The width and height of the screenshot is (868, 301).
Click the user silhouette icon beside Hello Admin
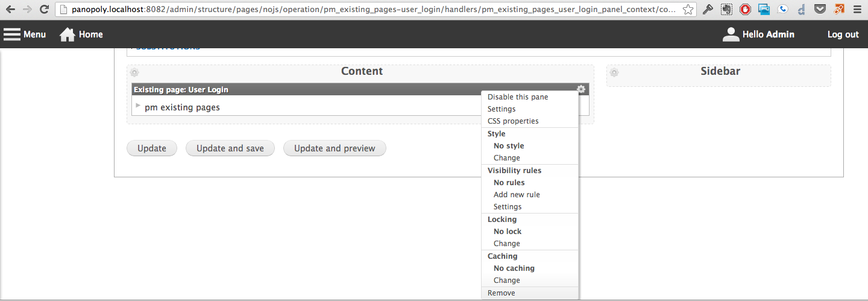731,34
